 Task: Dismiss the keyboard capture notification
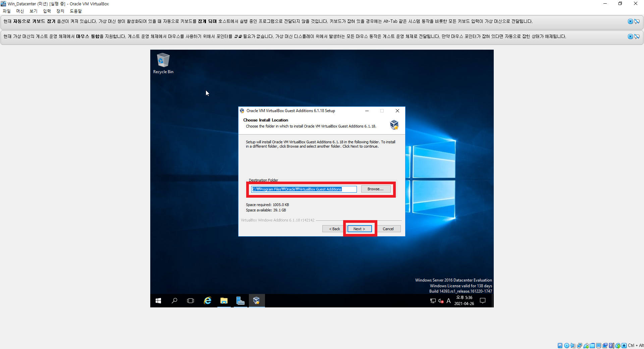(630, 21)
